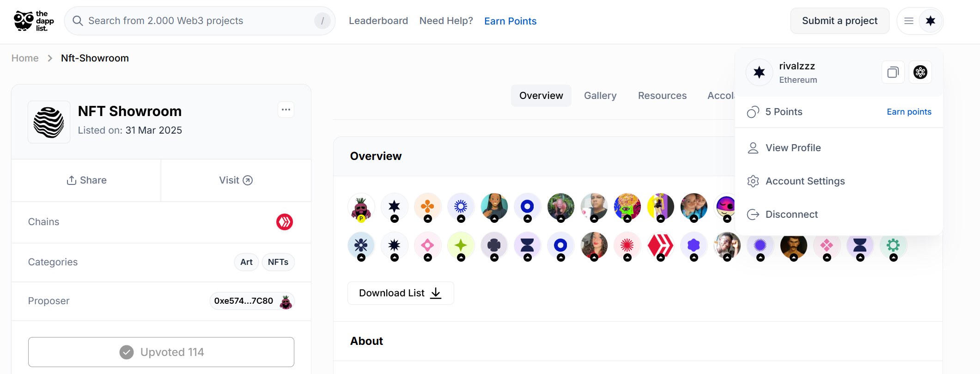Image resolution: width=980 pixels, height=374 pixels.
Task: Click Download List button
Action: pos(401,293)
